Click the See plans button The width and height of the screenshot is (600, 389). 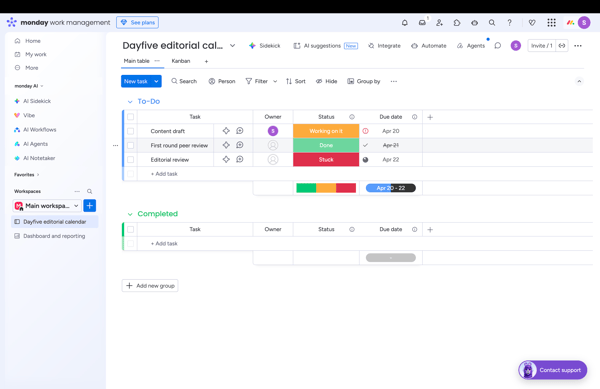click(x=137, y=23)
